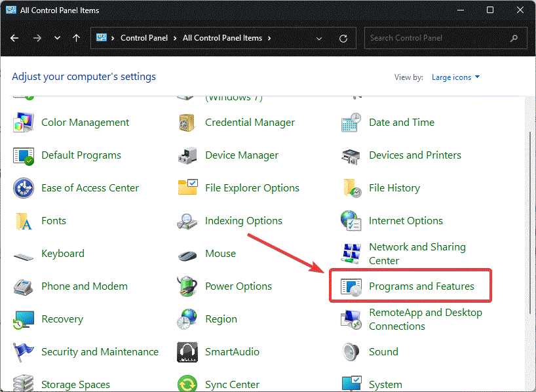Image resolution: width=536 pixels, height=392 pixels.
Task: Click All Control Panel Items breadcrumb
Action: pos(223,38)
